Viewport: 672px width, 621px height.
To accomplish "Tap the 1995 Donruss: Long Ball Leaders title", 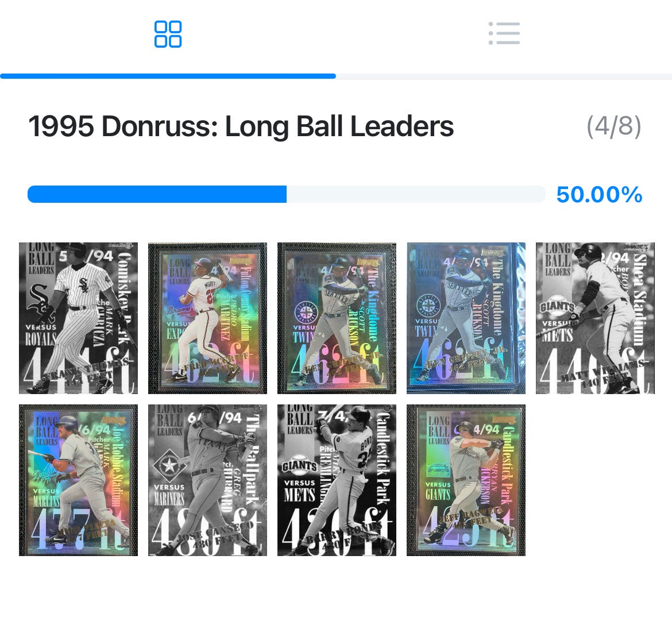I will 241,126.
